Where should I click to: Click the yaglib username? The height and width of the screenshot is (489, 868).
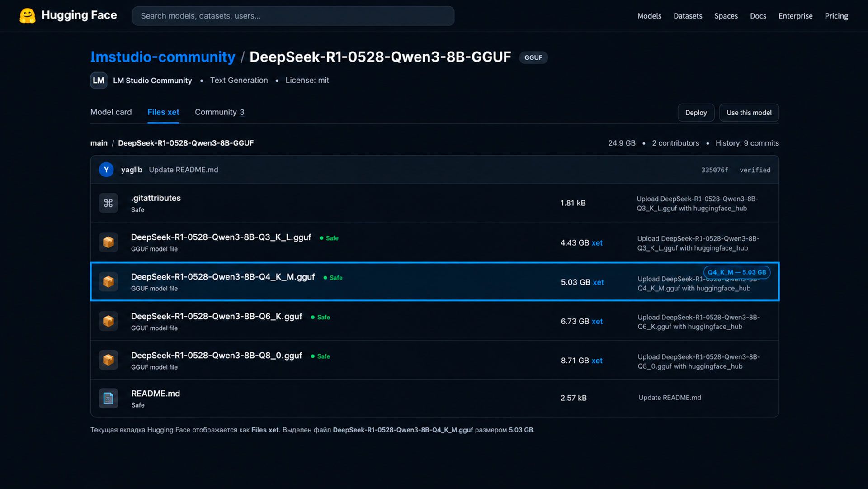click(x=132, y=170)
